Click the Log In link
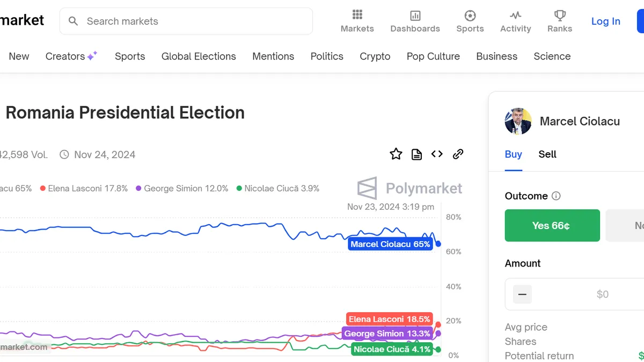This screenshot has height=362, width=644. click(605, 21)
